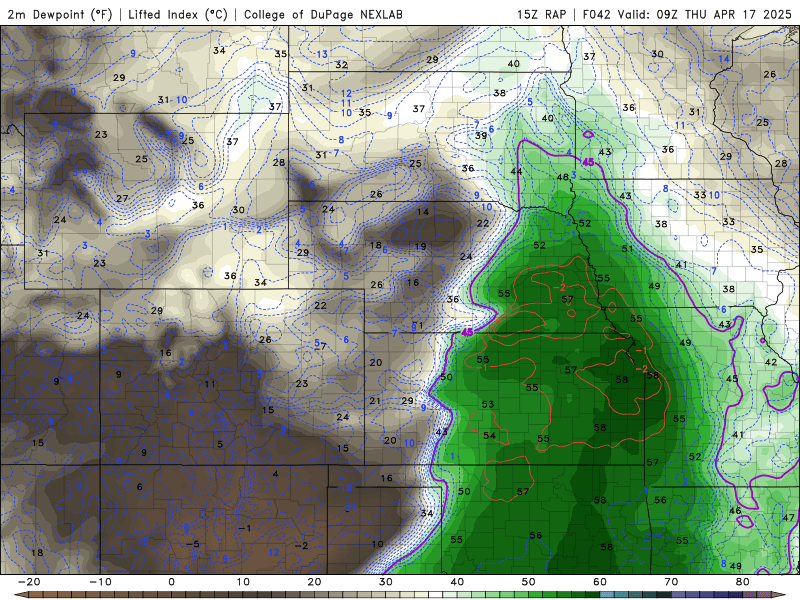Click the blue '13' lifted index label

pyautogui.click(x=322, y=54)
